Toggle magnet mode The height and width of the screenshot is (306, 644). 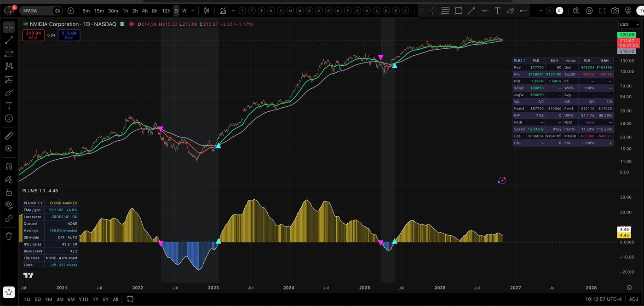[x=9, y=166]
